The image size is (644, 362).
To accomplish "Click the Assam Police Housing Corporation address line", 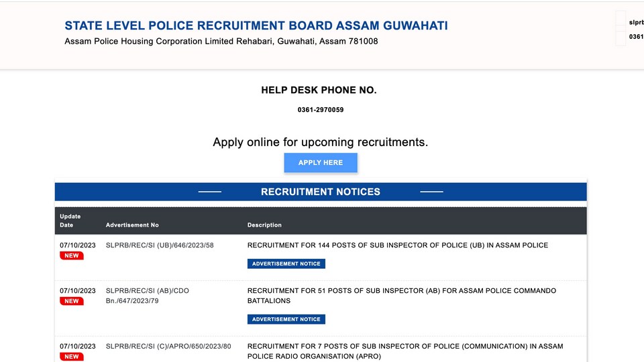I will (221, 41).
